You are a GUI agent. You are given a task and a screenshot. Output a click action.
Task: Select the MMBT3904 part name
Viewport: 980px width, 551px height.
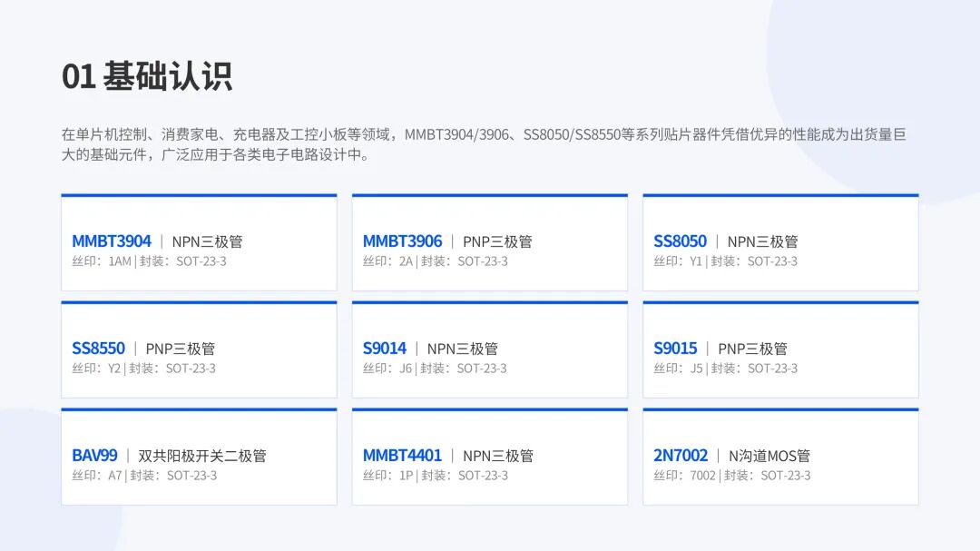pos(112,241)
